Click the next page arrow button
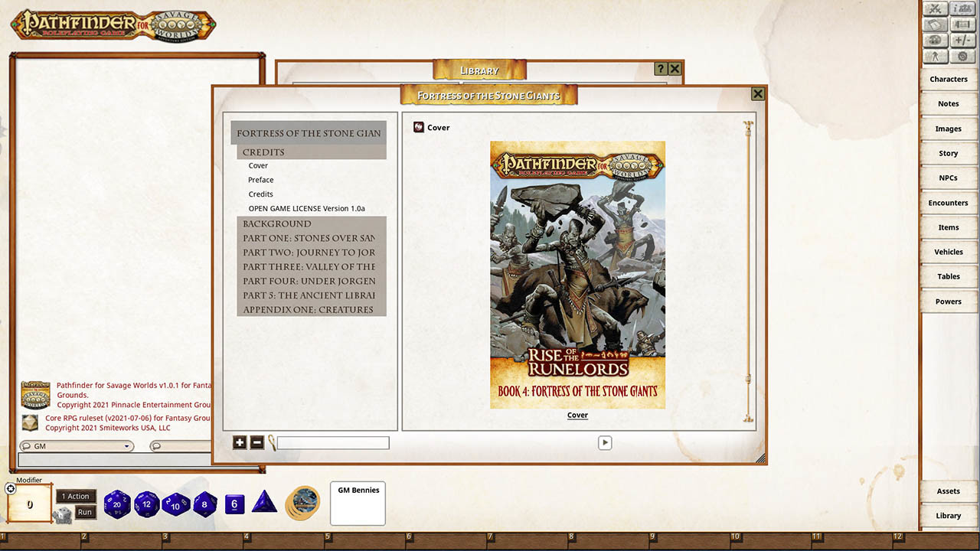 [605, 442]
